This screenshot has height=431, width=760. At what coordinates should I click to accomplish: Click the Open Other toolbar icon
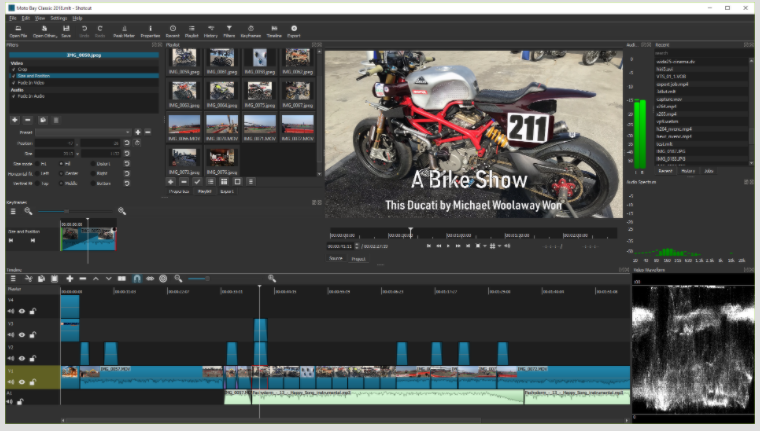pos(45,32)
